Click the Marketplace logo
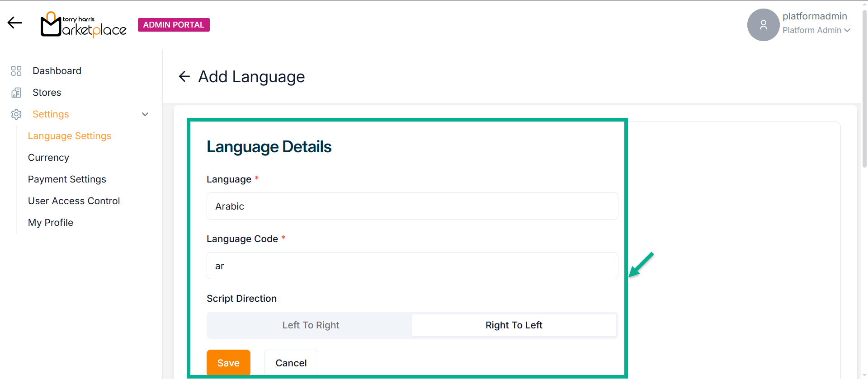 pos(84,25)
